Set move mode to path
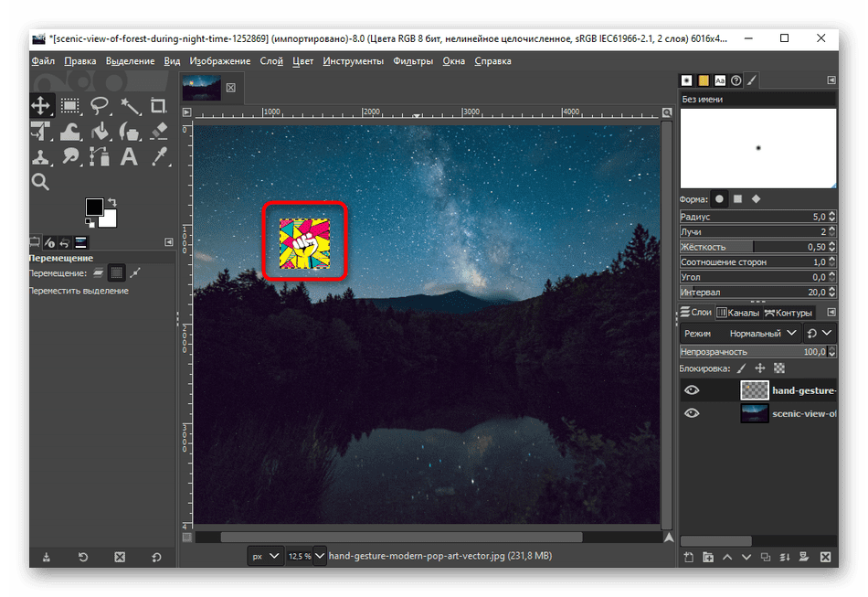Image resolution: width=868 pixels, height=597 pixels. [x=135, y=272]
